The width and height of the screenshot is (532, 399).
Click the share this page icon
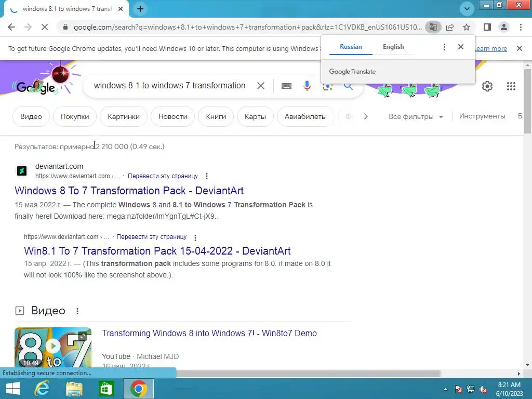[450, 27]
